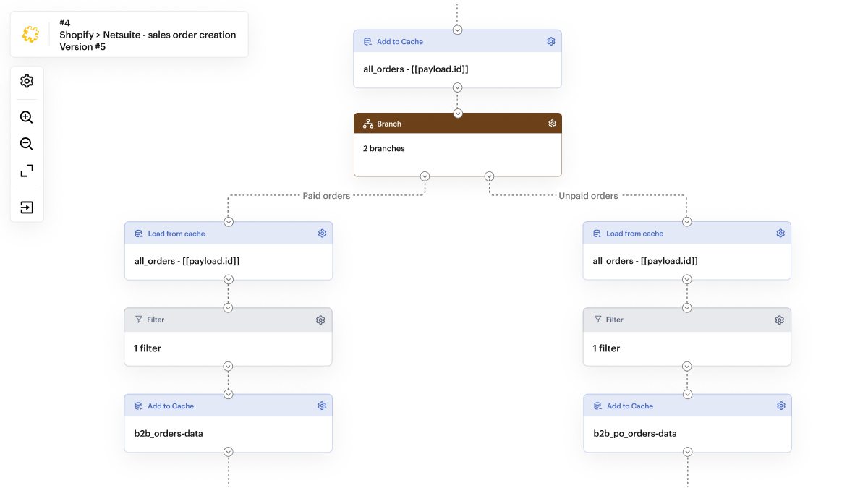
Task: Zoom out using the magnifier tool
Action: click(x=26, y=143)
